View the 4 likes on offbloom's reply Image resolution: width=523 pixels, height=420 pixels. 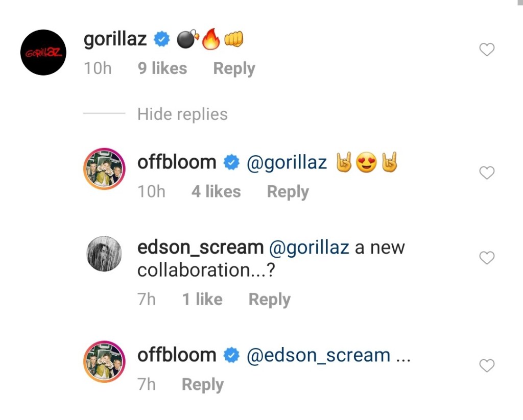[x=216, y=192]
